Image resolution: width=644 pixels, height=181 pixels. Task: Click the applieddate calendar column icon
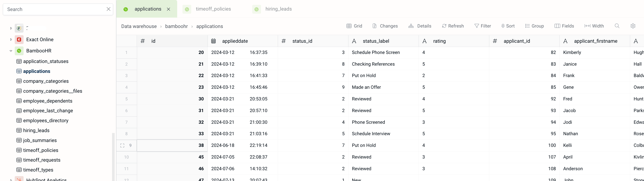click(x=213, y=41)
